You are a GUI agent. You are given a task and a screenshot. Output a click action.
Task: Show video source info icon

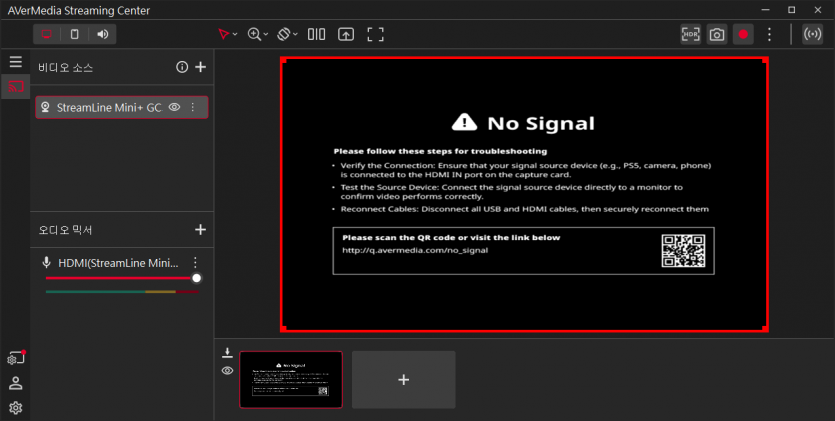tap(182, 67)
